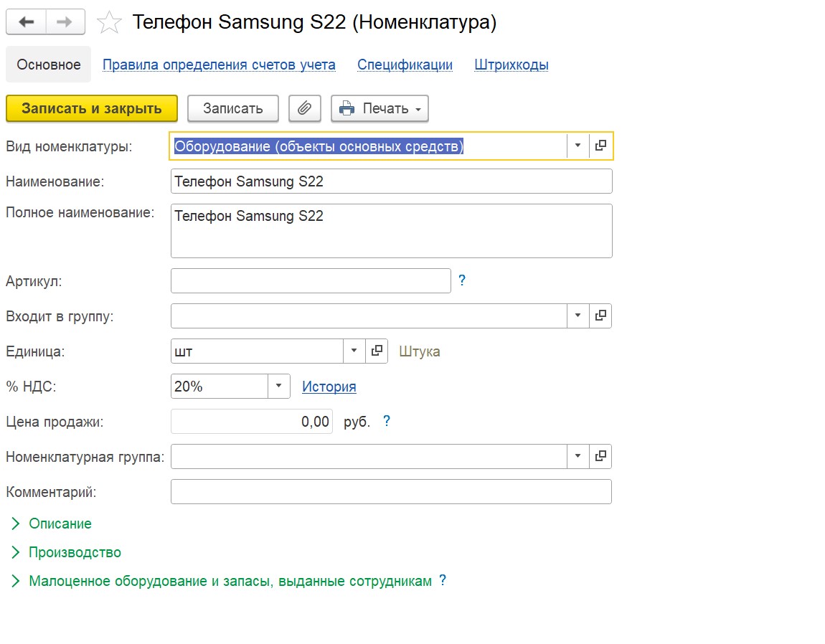The width and height of the screenshot is (825, 644).
Task: Open Единица dropdown list
Action: pos(354,351)
